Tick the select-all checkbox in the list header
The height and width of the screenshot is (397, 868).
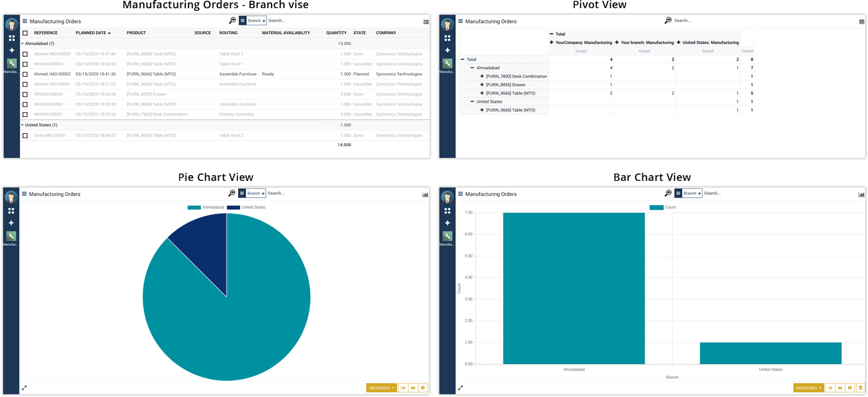(25, 33)
